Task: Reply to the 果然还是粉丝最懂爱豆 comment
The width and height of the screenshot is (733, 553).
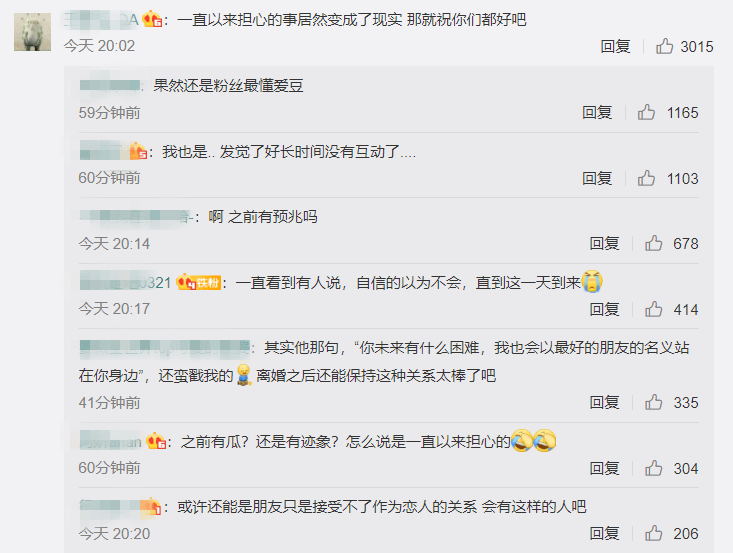Action: point(597,112)
